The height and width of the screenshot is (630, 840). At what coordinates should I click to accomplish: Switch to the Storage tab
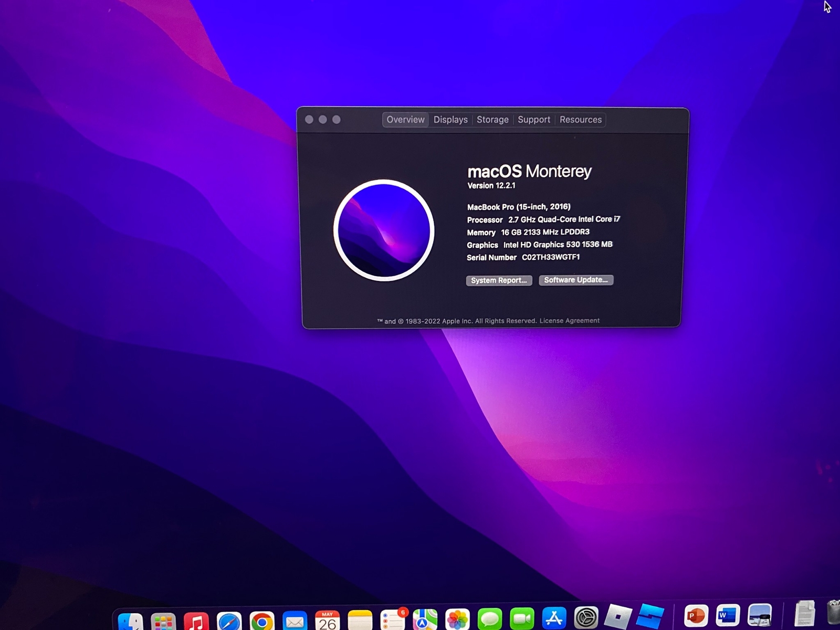(x=492, y=120)
